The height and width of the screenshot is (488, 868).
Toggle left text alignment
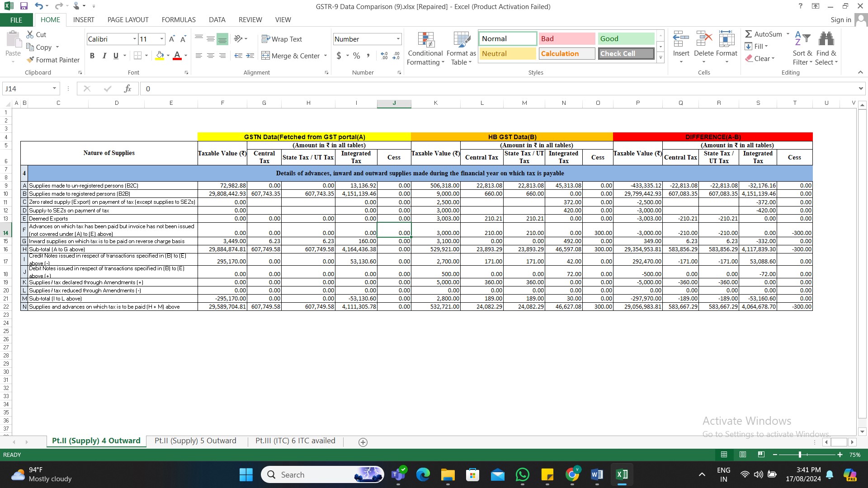click(x=199, y=56)
